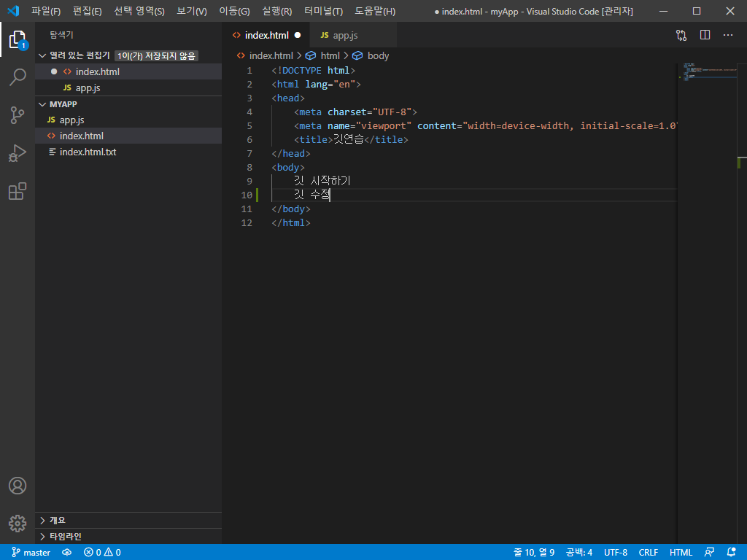
Task: Change end of line sequence CRLF
Action: point(648,553)
